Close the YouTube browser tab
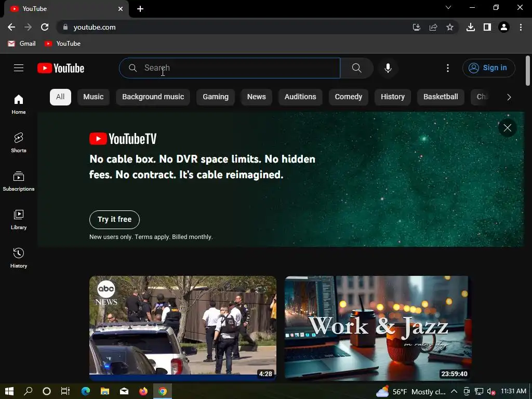Image resolution: width=532 pixels, height=399 pixels. (x=121, y=9)
